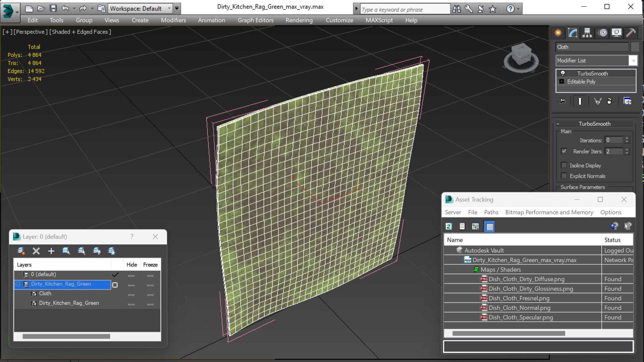Viewport: 644px width, 362px height.
Task: Click the keyword search input field
Action: pyautogui.click(x=405, y=9)
